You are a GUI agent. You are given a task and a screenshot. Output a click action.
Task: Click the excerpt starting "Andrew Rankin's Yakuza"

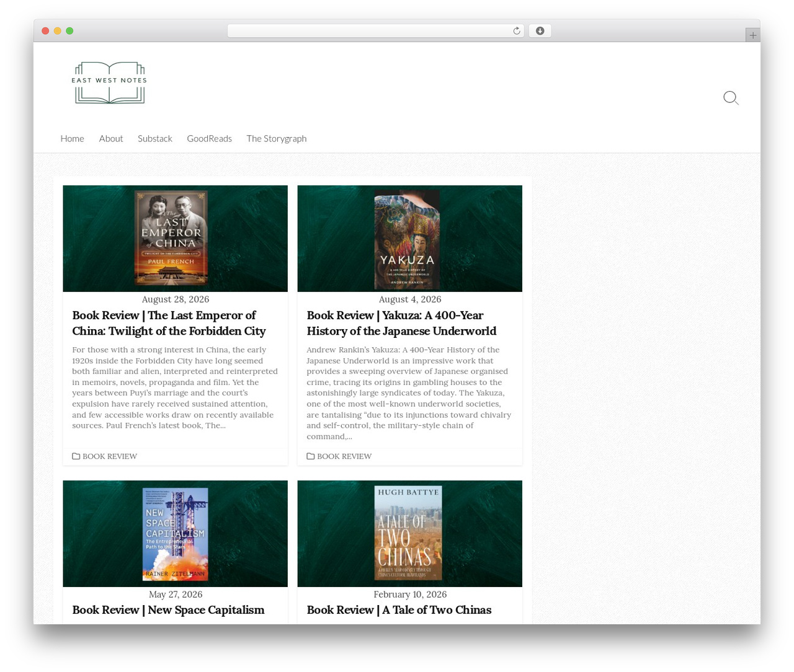tap(409, 393)
